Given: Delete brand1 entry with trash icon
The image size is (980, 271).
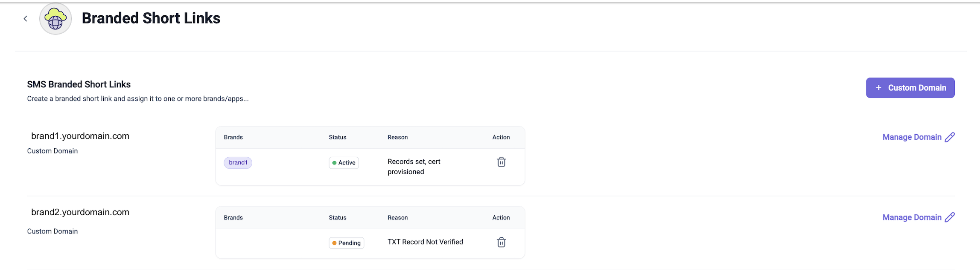Looking at the screenshot, I should pyautogui.click(x=502, y=162).
